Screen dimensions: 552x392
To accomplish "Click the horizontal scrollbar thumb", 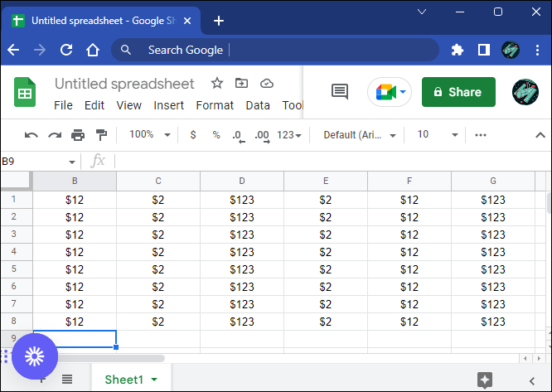I will click(105, 358).
